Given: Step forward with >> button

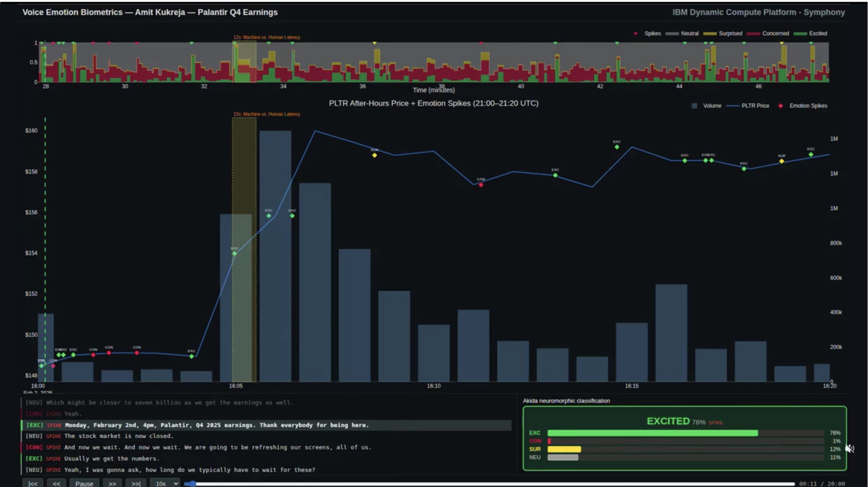Looking at the screenshot, I should (112, 483).
